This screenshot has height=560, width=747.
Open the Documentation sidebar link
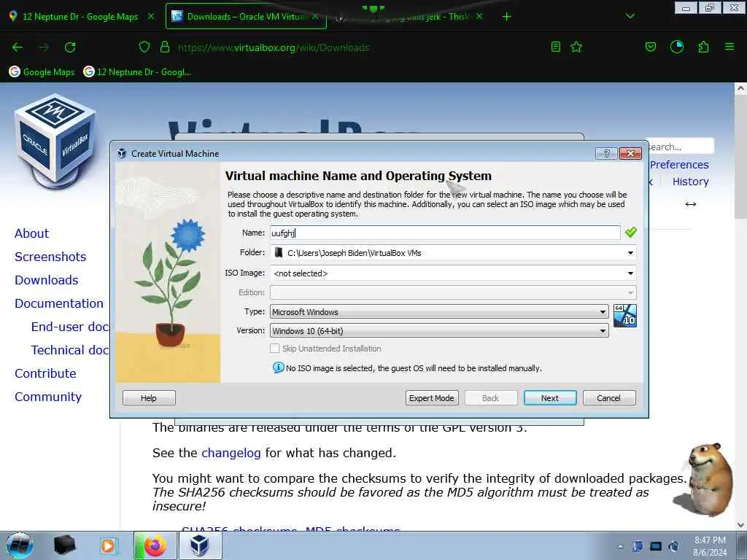[x=59, y=303]
